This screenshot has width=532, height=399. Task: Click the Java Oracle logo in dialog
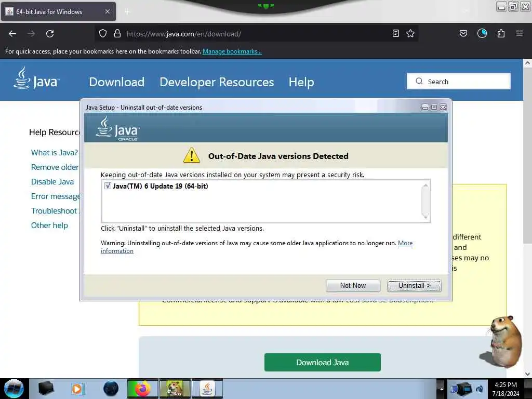[118, 129]
